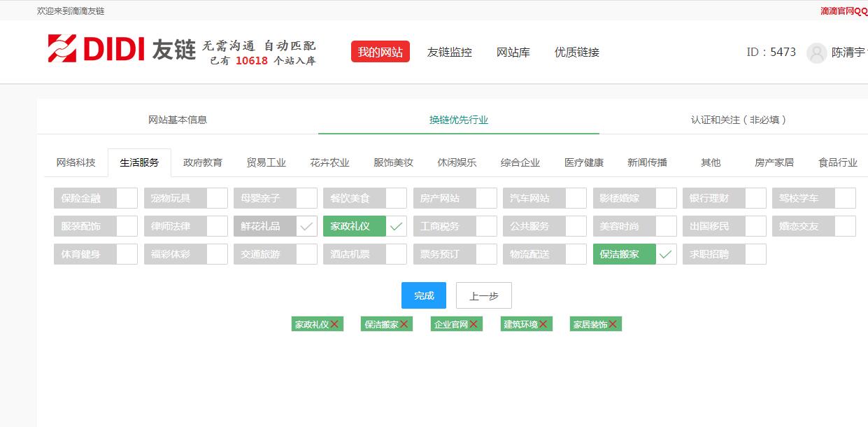The image size is (868, 427).
Task: Click the 欢迎来到滴滴友链 text
Action: 71,11
